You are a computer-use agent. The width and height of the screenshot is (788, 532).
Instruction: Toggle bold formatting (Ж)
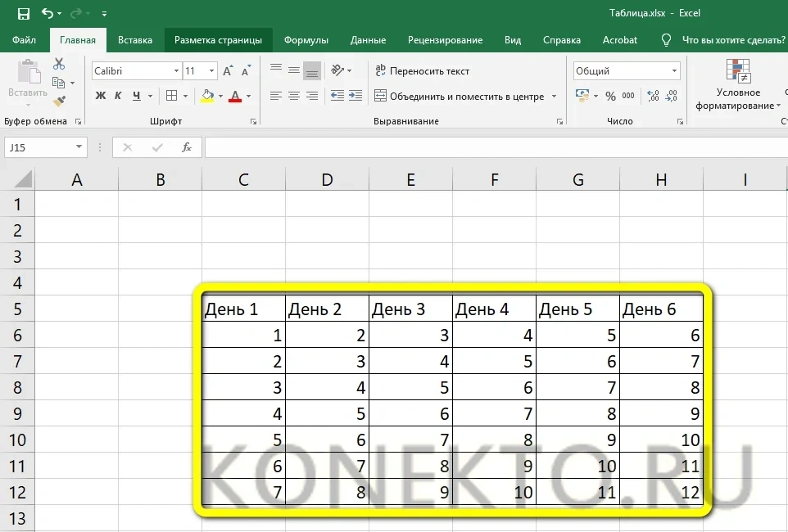click(x=101, y=96)
